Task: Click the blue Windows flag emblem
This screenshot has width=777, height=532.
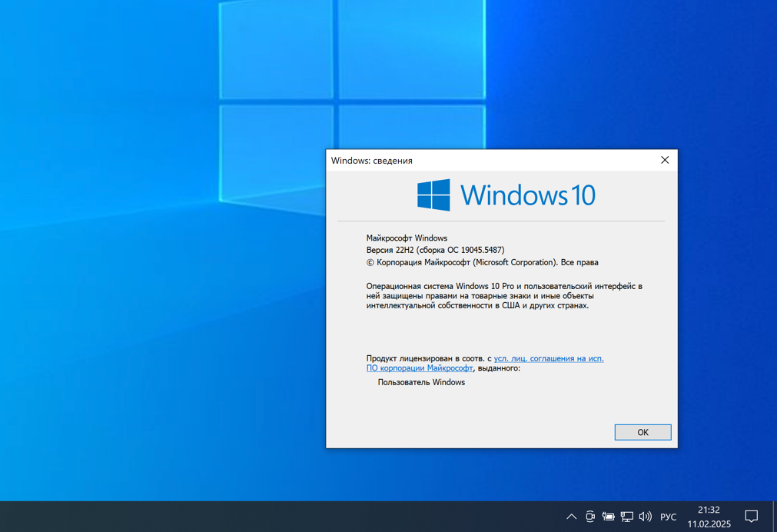Action: (x=433, y=195)
